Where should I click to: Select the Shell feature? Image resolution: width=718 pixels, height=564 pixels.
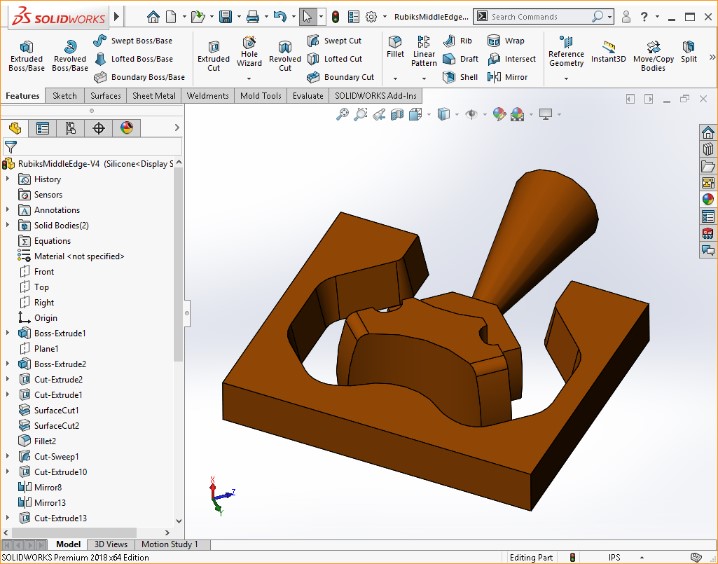[x=460, y=77]
